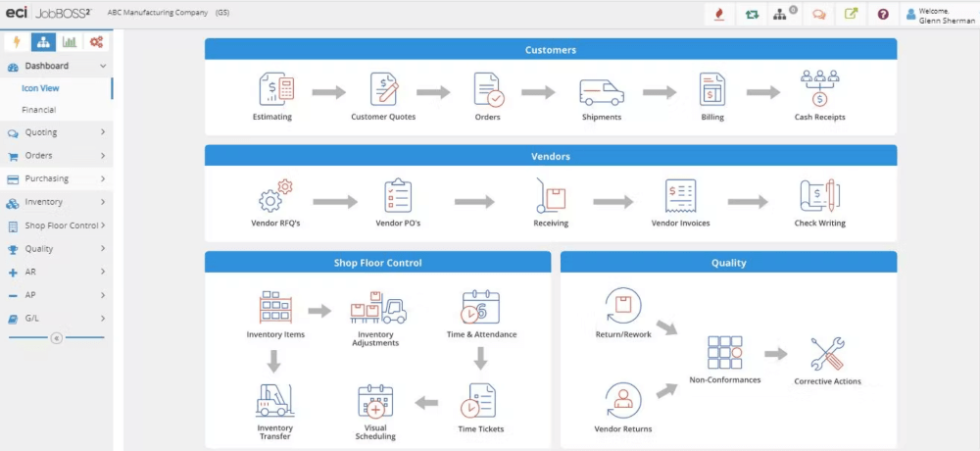This screenshot has height=451, width=980.
Task: Open the Return/Rework icon
Action: [x=623, y=306]
